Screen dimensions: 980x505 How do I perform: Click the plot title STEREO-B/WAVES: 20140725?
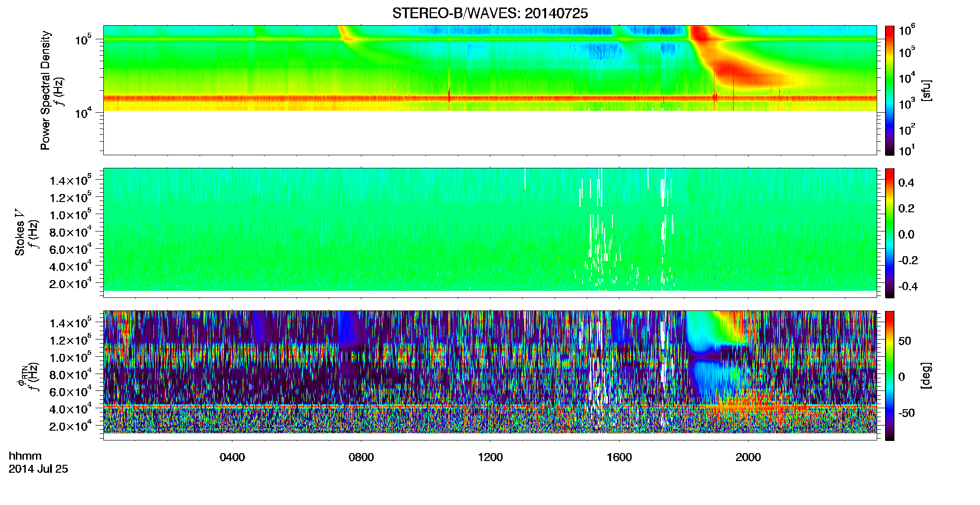[x=490, y=14]
